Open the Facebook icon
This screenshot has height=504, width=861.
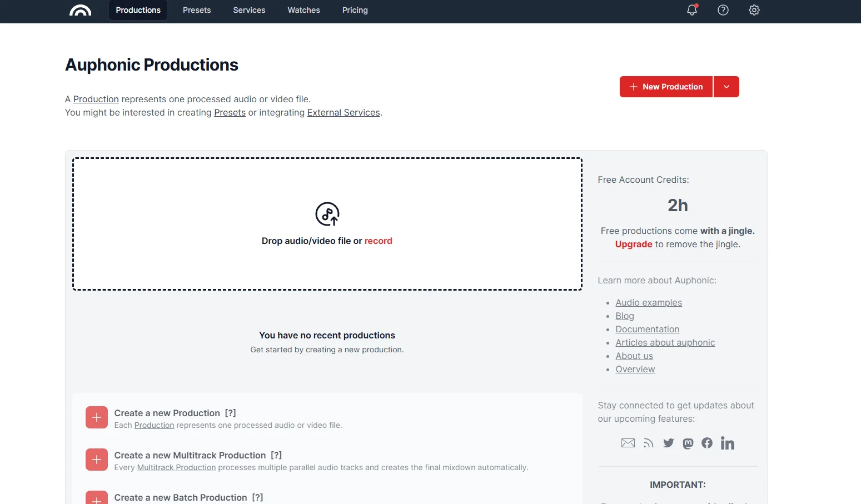coord(707,443)
